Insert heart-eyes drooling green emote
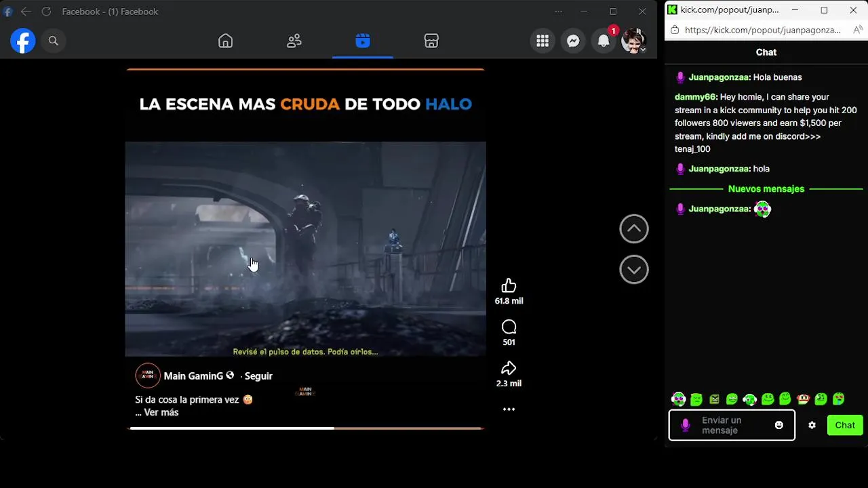This screenshot has height=488, width=868. point(839,399)
